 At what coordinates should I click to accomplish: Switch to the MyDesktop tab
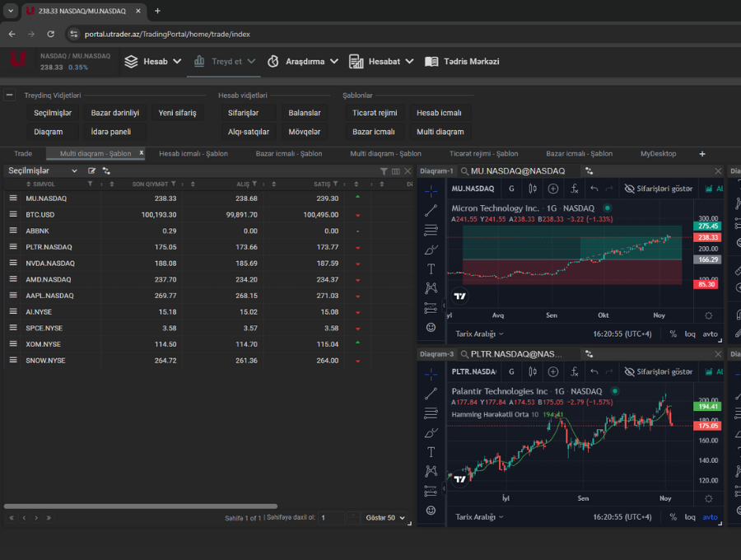coord(658,154)
